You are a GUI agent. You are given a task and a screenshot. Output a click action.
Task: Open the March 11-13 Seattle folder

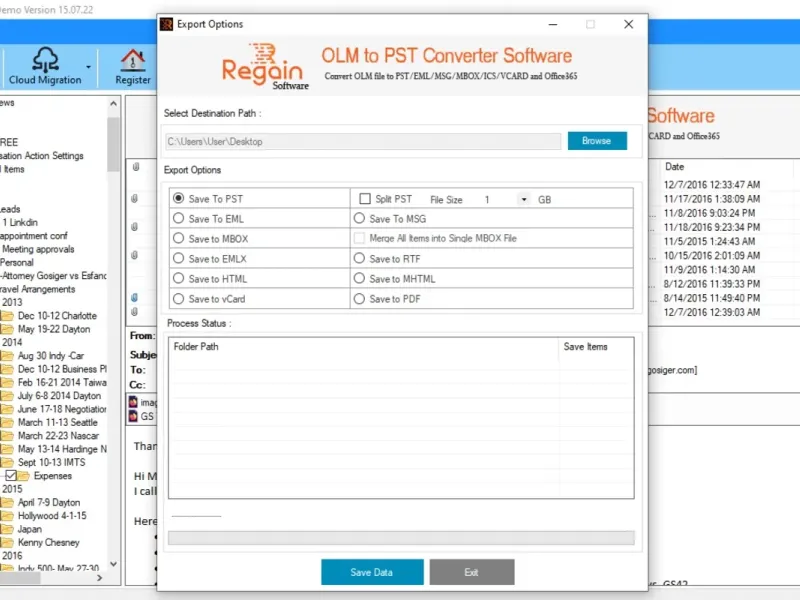tap(57, 422)
